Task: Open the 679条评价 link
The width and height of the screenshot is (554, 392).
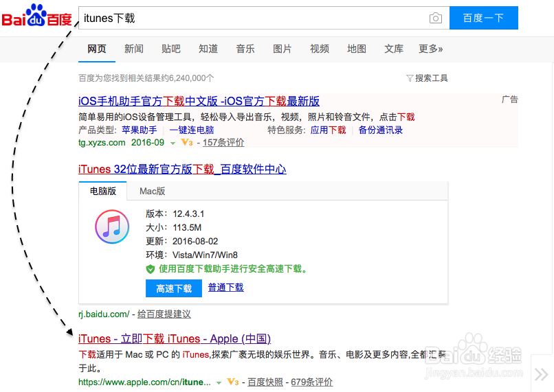Action: [311, 382]
